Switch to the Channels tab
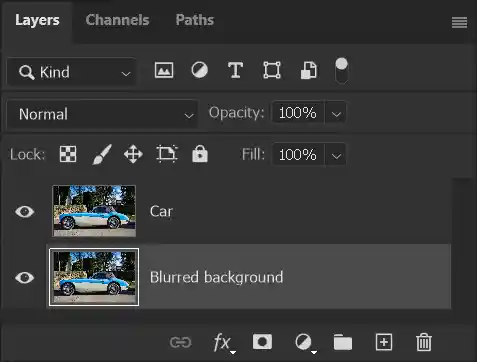Viewport: 477px width, 362px height. [117, 20]
